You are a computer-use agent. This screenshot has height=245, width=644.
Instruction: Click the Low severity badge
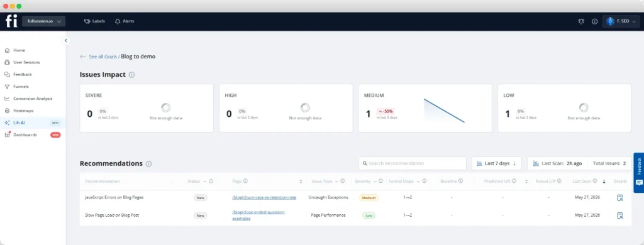click(x=369, y=215)
